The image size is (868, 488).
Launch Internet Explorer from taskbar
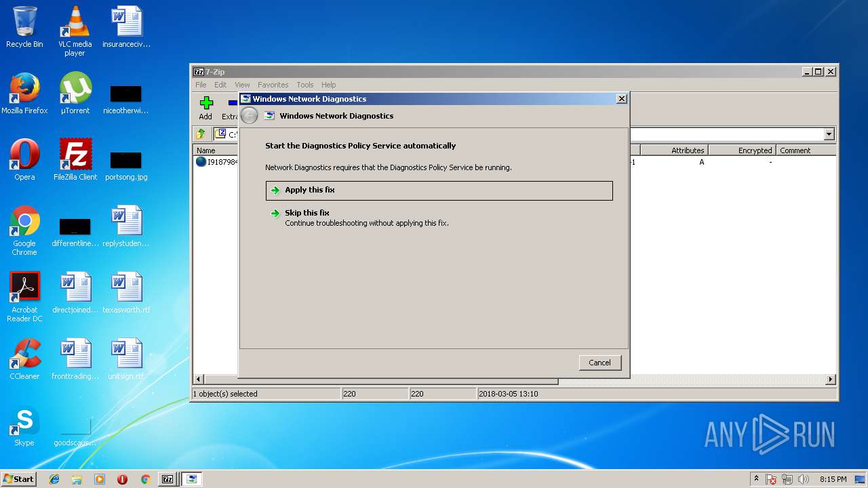(x=54, y=479)
